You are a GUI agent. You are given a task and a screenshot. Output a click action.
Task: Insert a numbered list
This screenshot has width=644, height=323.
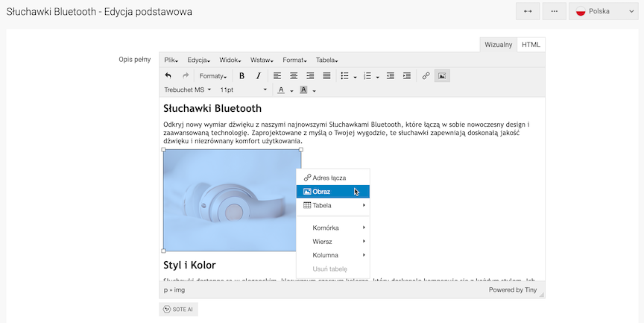(367, 75)
